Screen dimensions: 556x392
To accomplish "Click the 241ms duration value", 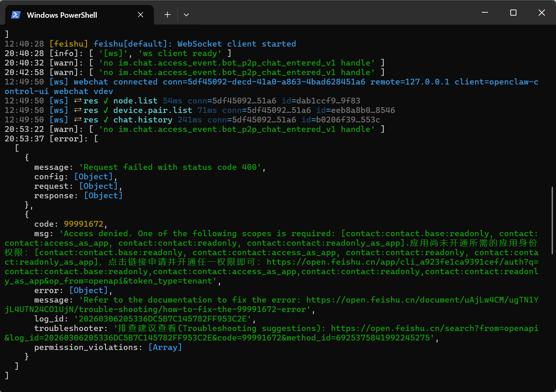I will point(190,120).
